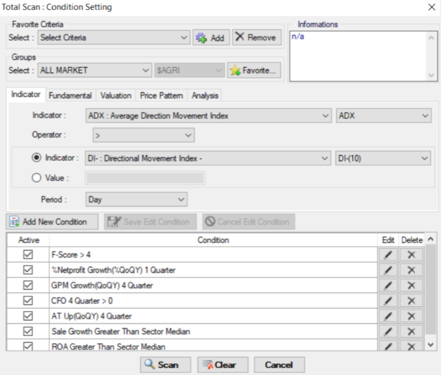The image size is (441, 375).
Task: Switch to the Price Pattern tab
Action: (161, 96)
